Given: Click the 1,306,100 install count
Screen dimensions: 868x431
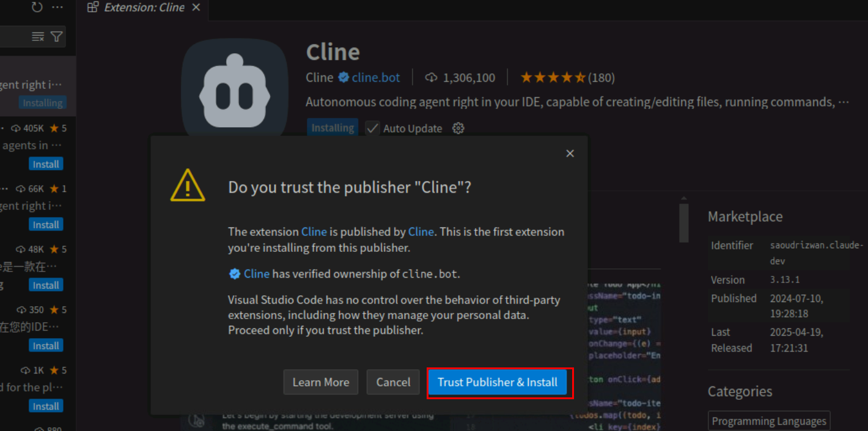Looking at the screenshot, I should click(x=469, y=78).
